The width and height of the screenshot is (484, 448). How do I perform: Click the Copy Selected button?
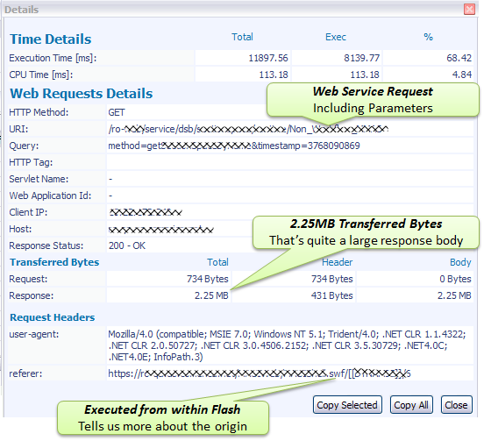click(x=347, y=404)
